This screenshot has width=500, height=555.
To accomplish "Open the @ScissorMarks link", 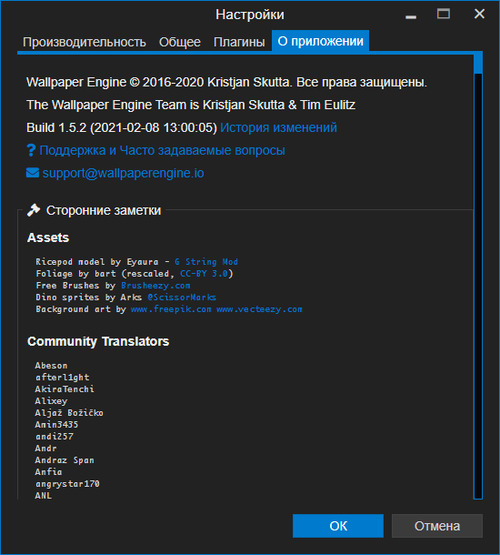I will 182,297.
